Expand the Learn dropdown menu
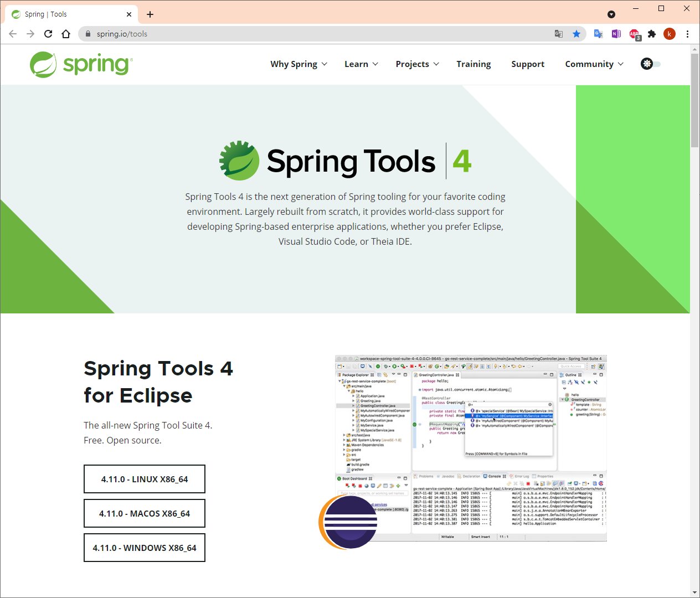 click(362, 64)
